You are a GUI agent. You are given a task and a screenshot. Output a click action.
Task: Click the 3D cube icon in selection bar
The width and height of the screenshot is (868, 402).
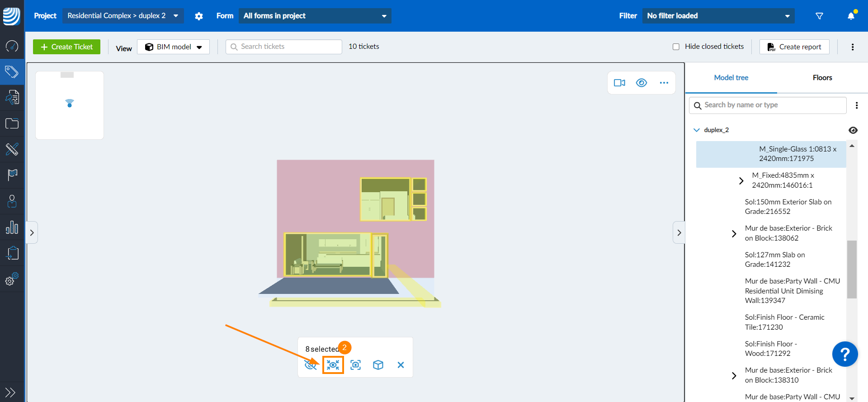pyautogui.click(x=378, y=365)
